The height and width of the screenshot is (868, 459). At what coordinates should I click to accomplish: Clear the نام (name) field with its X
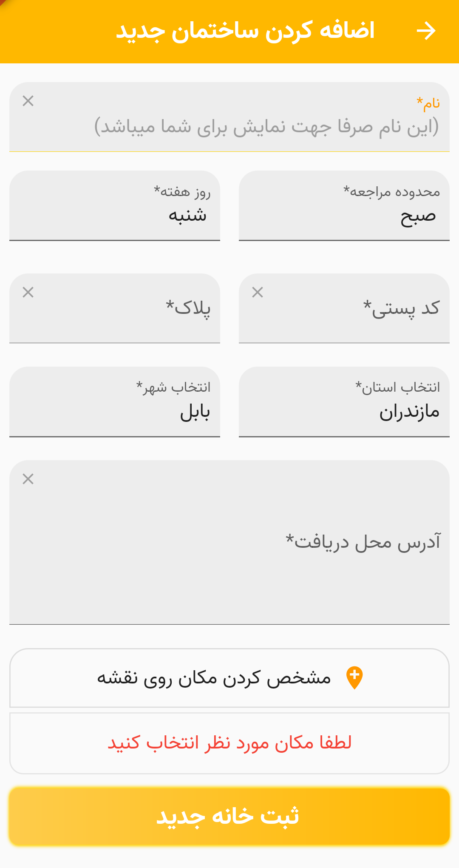pyautogui.click(x=28, y=101)
